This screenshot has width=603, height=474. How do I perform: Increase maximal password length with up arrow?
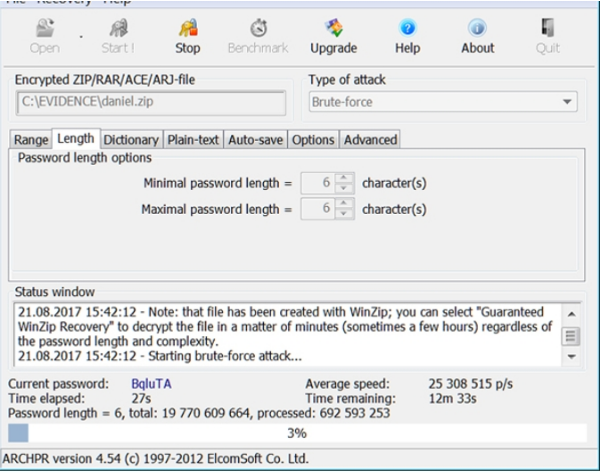coord(344,204)
